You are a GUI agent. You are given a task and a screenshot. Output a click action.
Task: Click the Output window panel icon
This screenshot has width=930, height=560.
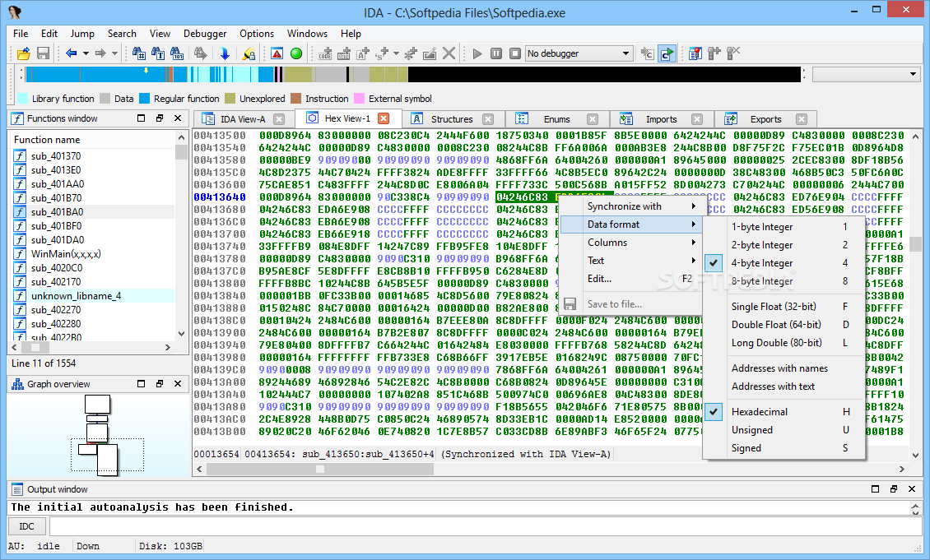[17, 489]
